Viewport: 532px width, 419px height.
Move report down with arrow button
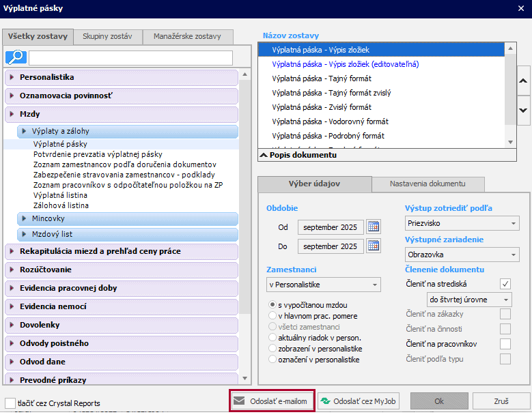pyautogui.click(x=523, y=109)
